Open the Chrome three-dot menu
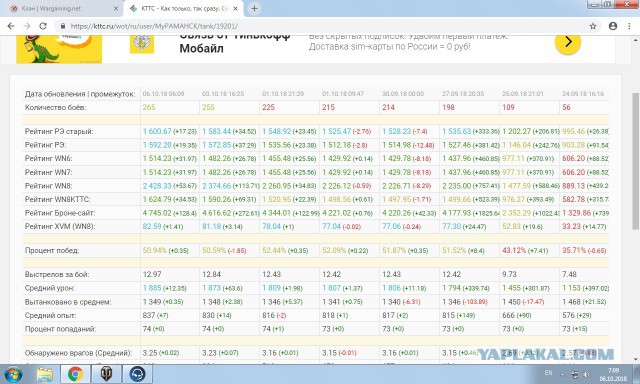The height and width of the screenshot is (384, 640). [629, 26]
